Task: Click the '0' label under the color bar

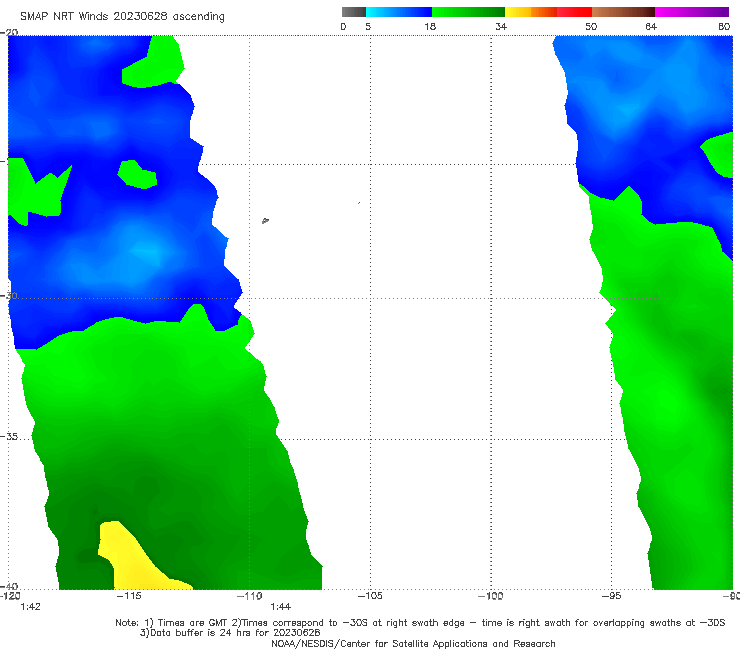Action: click(344, 27)
